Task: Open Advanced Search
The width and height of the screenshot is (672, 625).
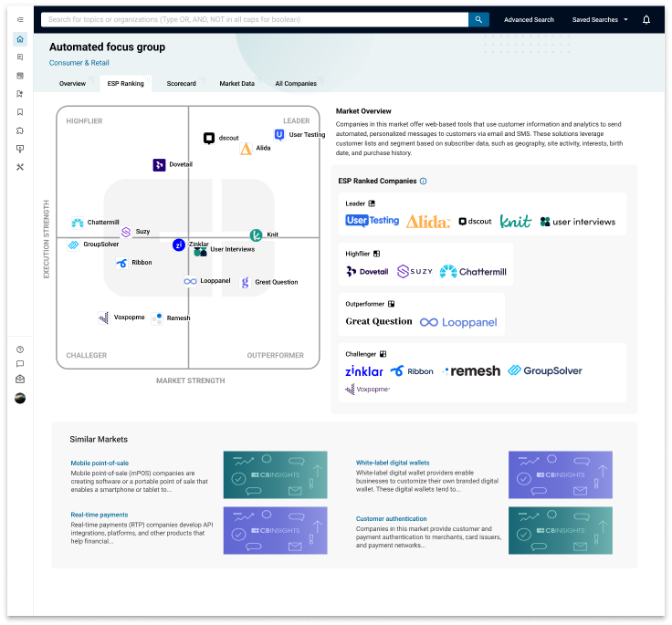Action: [x=529, y=20]
